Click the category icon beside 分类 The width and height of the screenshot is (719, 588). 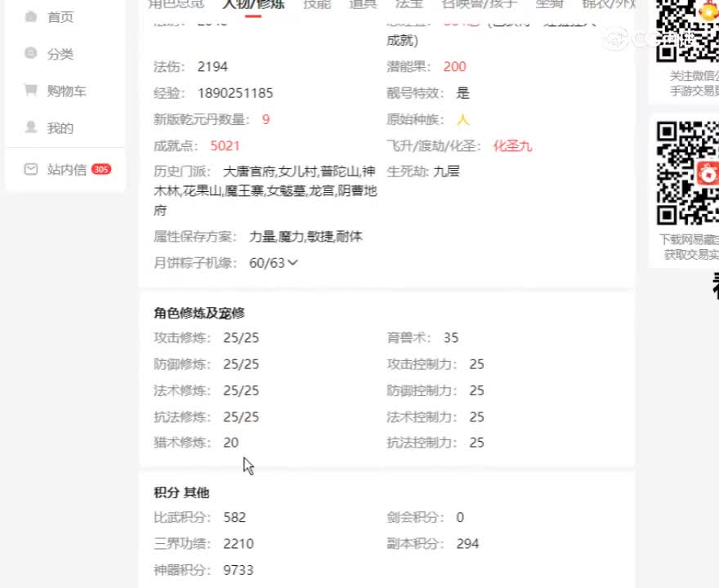coord(31,53)
